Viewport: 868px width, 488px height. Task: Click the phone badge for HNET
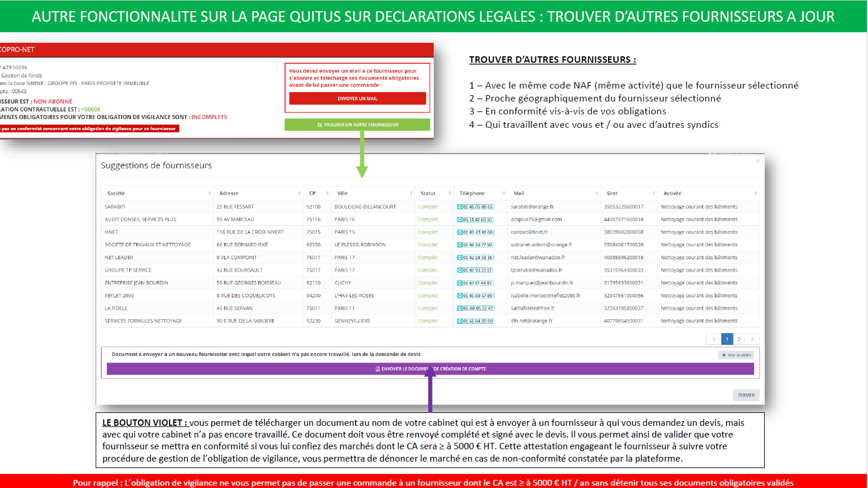[475, 232]
